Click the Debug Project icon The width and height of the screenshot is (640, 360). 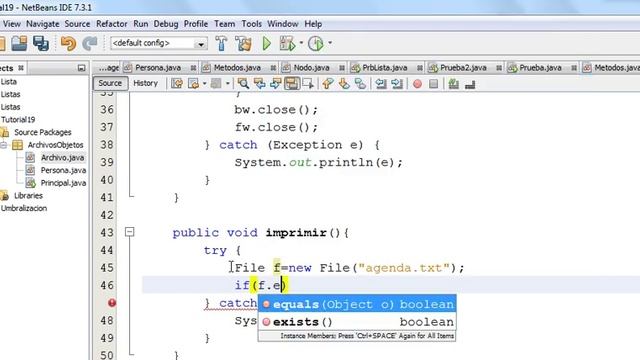tap(287, 43)
